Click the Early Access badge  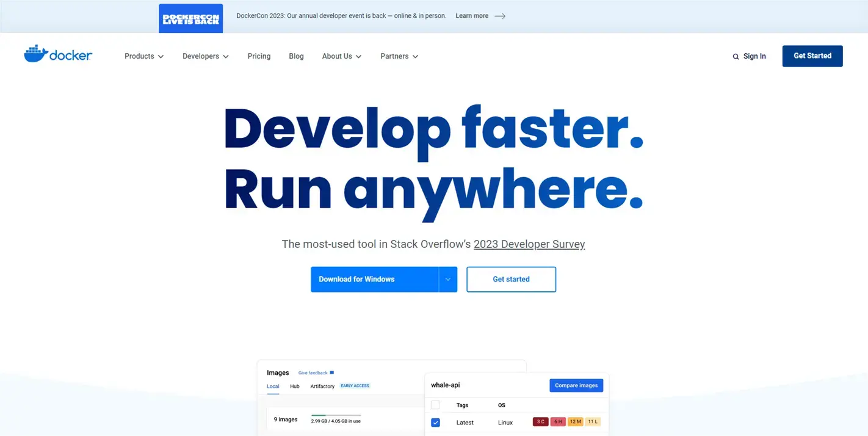click(355, 386)
